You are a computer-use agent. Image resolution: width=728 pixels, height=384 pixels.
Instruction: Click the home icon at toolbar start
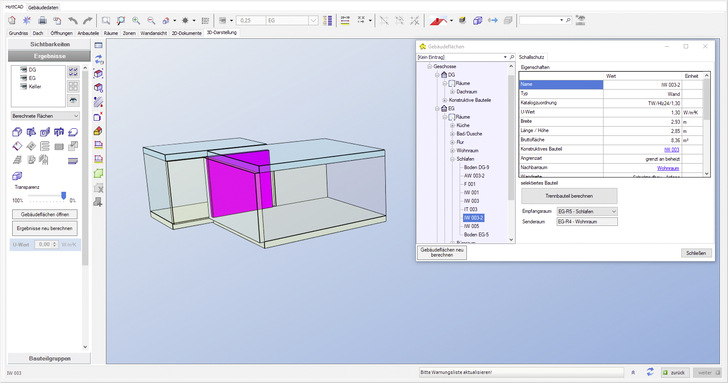pos(12,20)
